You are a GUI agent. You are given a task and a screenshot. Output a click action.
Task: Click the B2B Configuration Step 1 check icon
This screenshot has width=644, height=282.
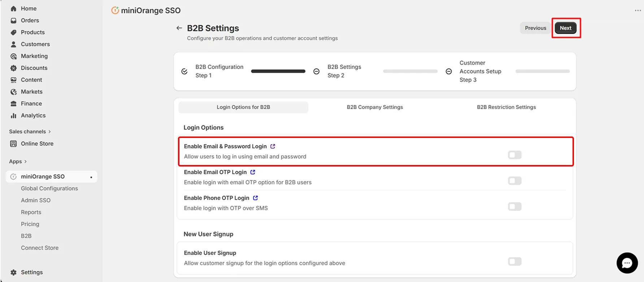click(x=184, y=71)
